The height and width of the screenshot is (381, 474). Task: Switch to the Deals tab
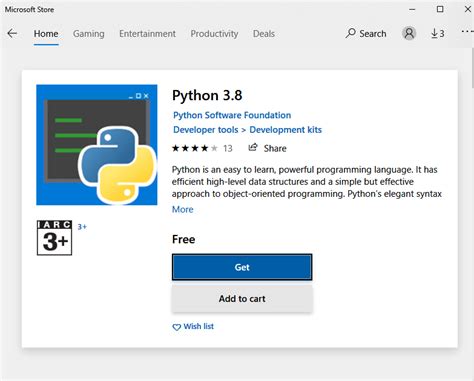click(x=264, y=34)
